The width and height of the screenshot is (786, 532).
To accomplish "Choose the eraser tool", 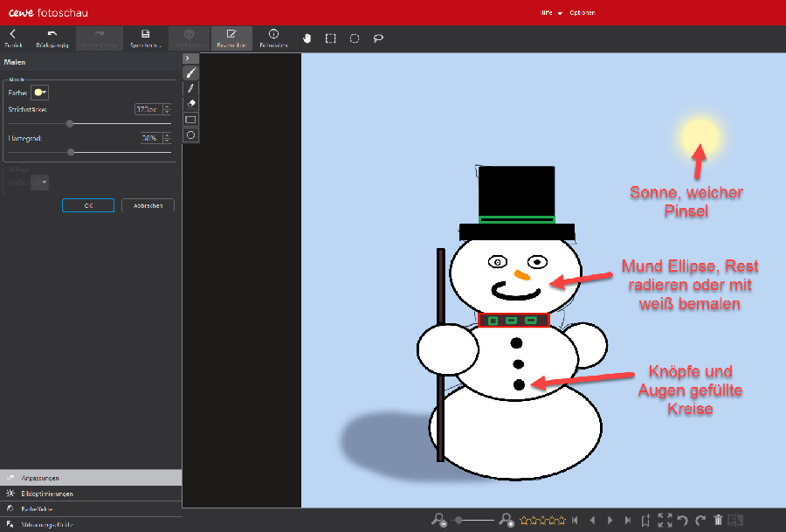I will point(191,104).
